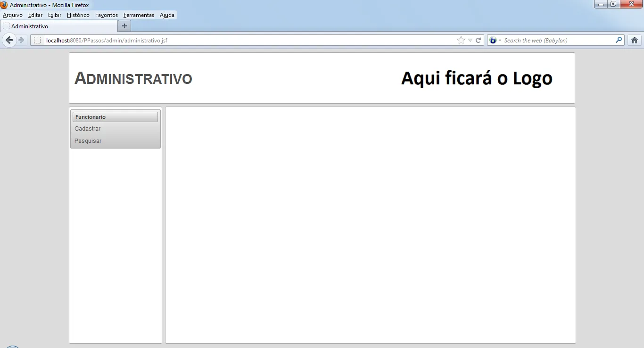Screen dimensions: 644x348
Task: Click the Babylon search engine icon
Action: tap(493, 40)
